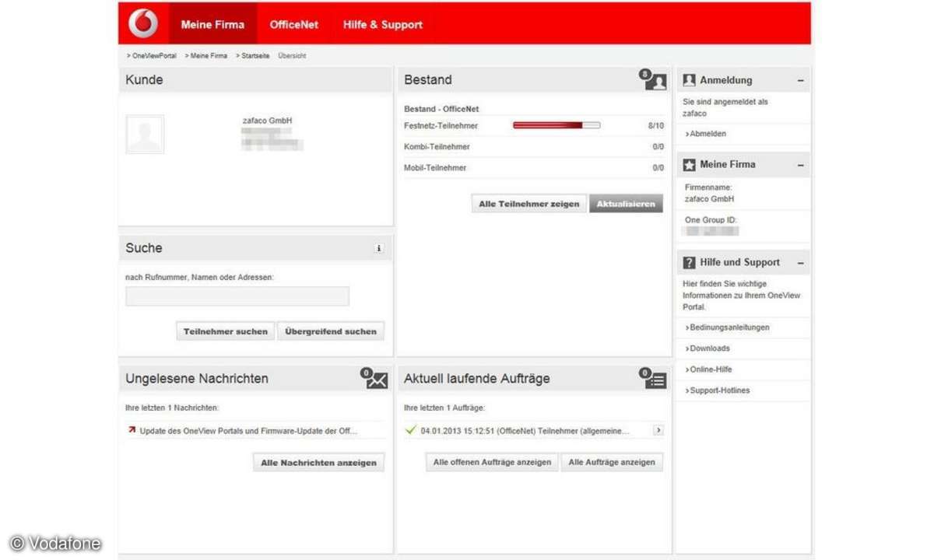Click Alle Teilnehmer zeigen button
Image resolution: width=934 pixels, height=560 pixels.
click(529, 204)
